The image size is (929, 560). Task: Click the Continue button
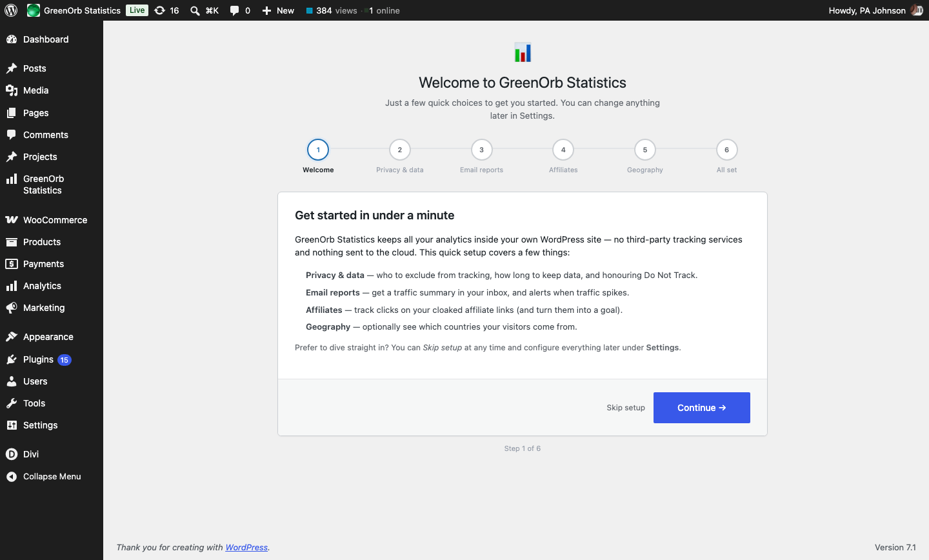[702, 408]
